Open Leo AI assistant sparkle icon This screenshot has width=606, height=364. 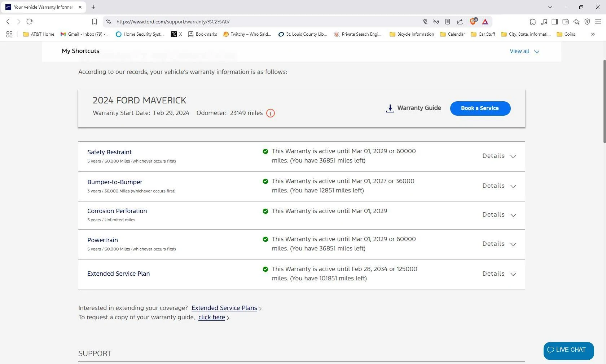click(x=576, y=22)
